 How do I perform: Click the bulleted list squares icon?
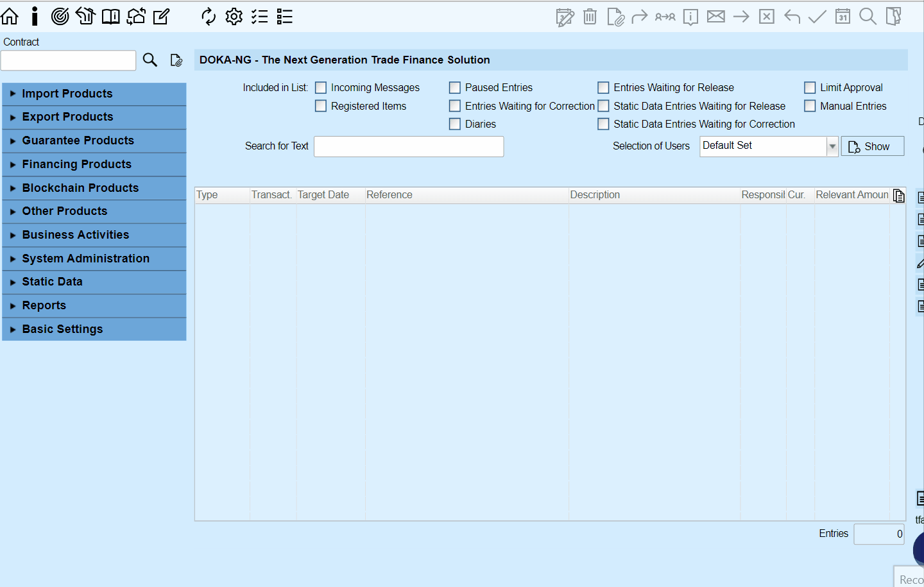285,16
